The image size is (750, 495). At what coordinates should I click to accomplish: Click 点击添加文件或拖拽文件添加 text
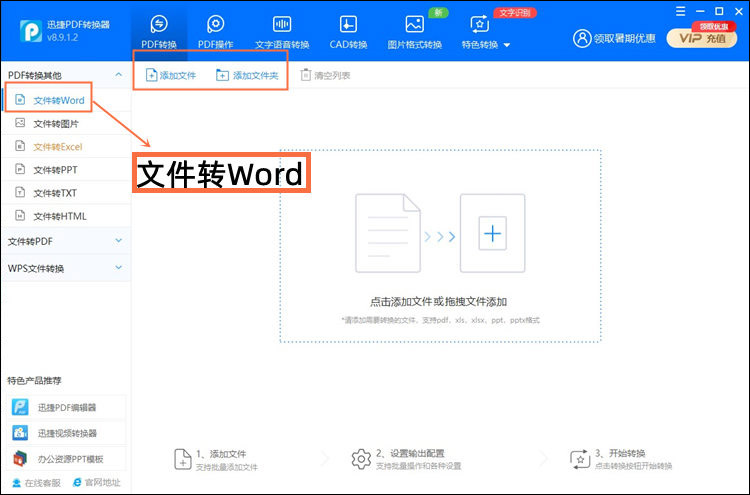(438, 302)
